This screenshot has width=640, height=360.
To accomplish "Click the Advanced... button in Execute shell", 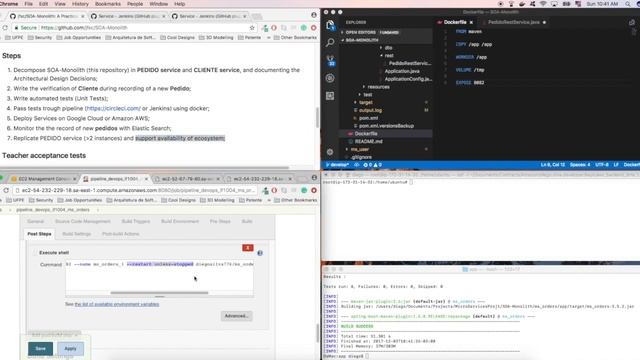I will coord(236,316).
